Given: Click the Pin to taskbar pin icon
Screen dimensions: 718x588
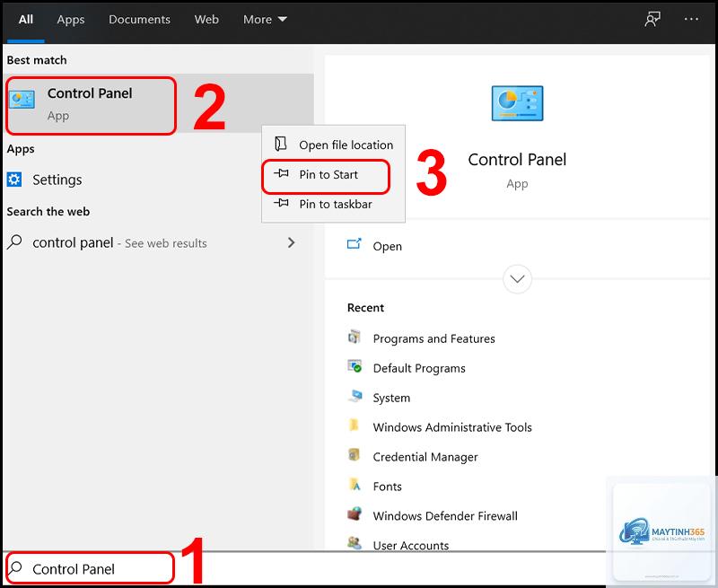Looking at the screenshot, I should tap(281, 203).
